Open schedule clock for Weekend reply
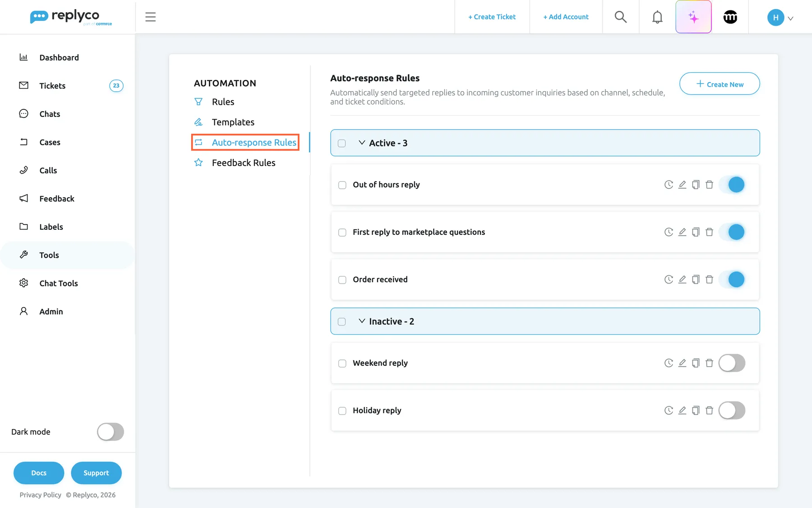 click(x=669, y=363)
